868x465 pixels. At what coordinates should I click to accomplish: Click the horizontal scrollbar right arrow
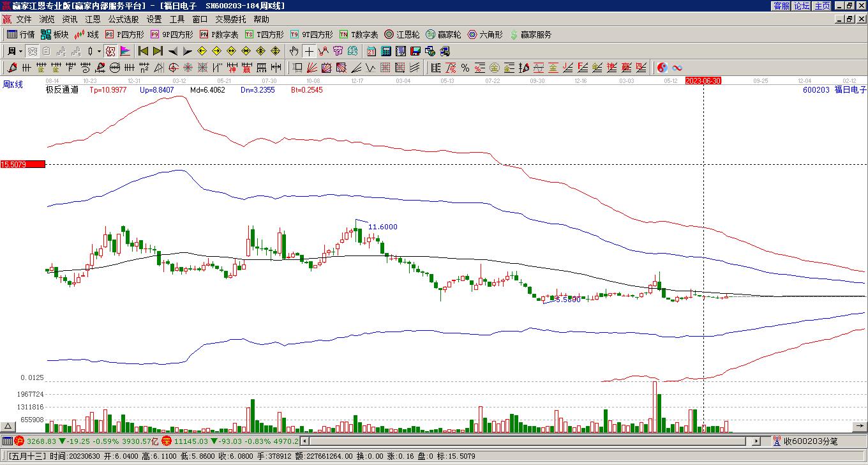pyautogui.click(x=756, y=441)
